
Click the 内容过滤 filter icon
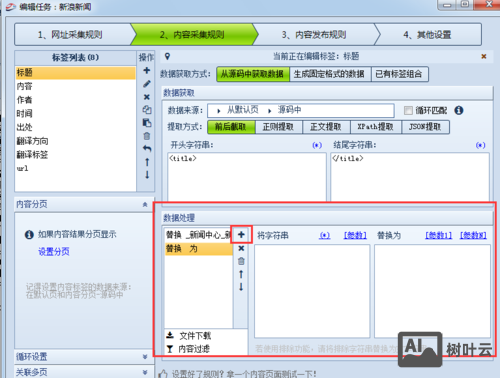(170, 349)
